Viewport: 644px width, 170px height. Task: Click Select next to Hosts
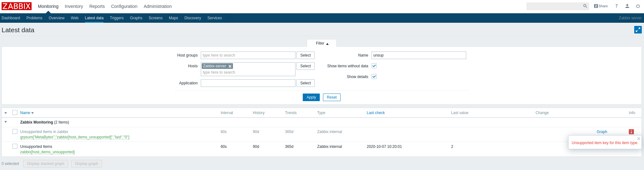306,66
